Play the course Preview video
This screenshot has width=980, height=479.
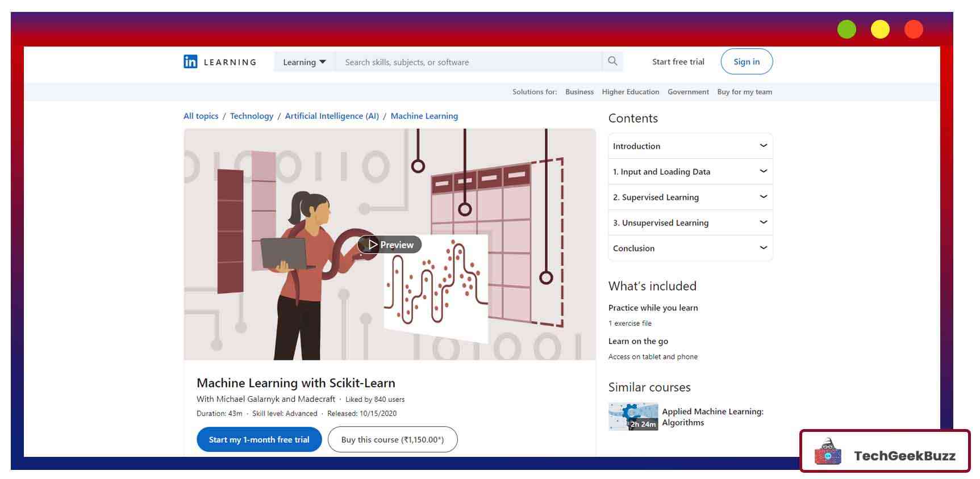click(390, 245)
